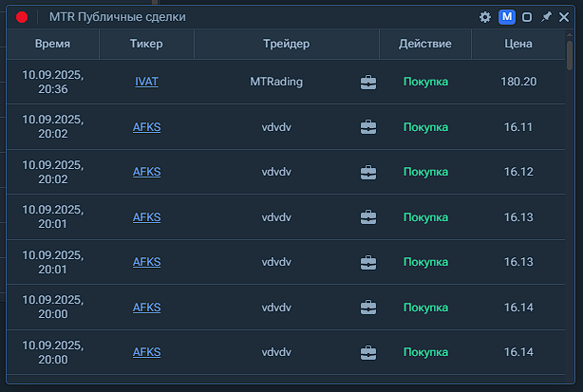Close the MTR public trades widget
Image resolution: width=583 pixels, height=392 pixels.
pyautogui.click(x=565, y=17)
